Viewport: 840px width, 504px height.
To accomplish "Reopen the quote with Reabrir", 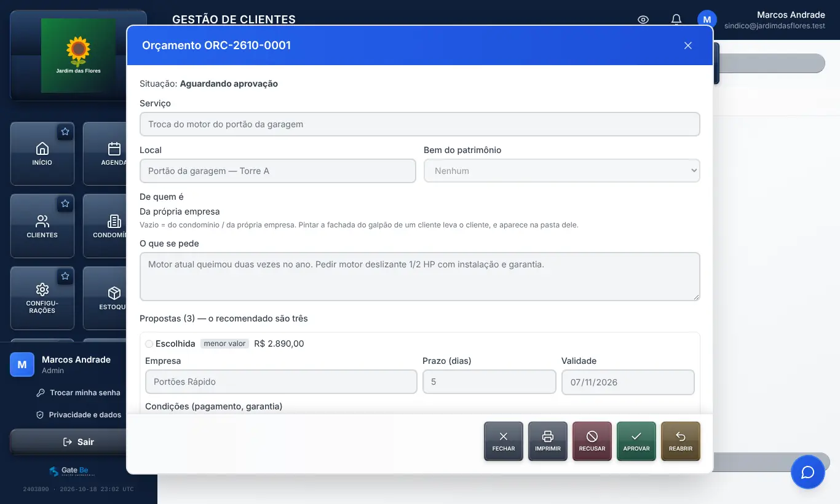I will [x=681, y=441].
